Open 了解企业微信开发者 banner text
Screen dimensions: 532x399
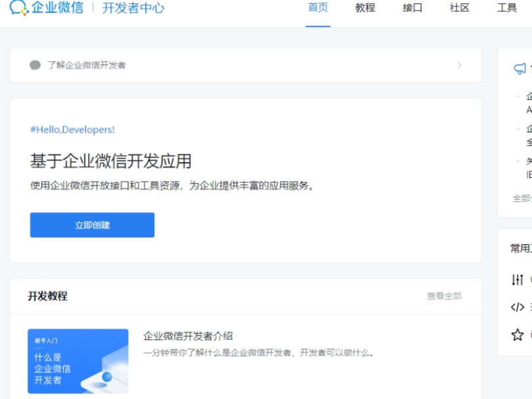tap(87, 65)
